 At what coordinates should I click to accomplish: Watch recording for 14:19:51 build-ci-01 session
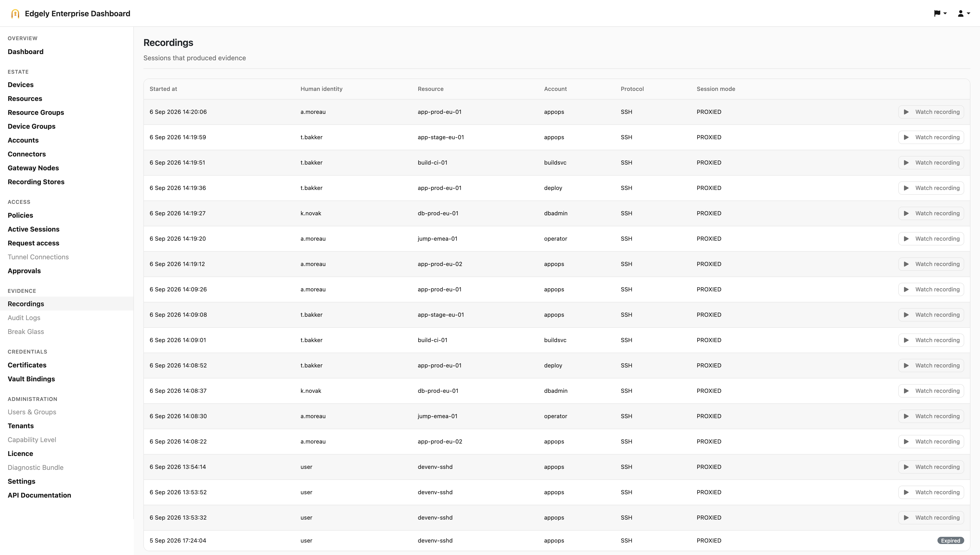coord(931,163)
